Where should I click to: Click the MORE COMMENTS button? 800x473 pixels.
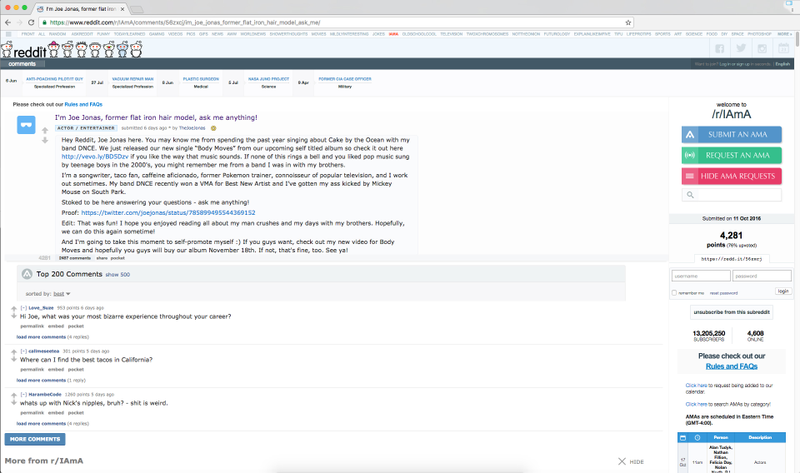[x=35, y=439]
